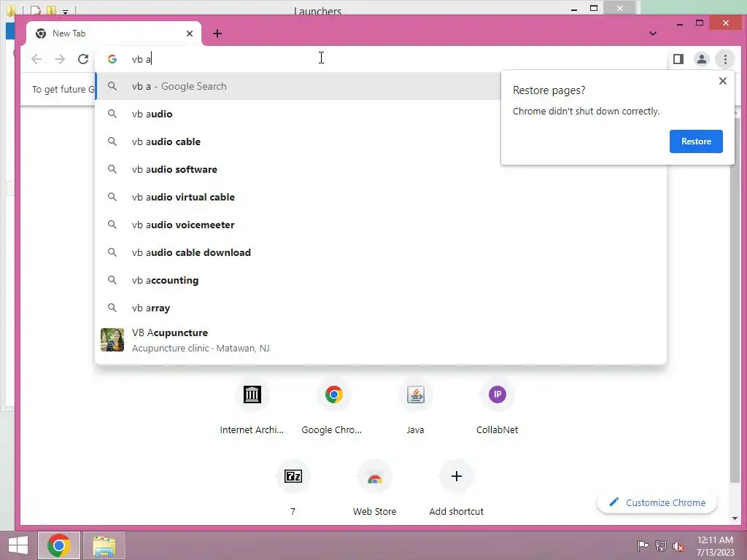Click the Customize Chrome button
The height and width of the screenshot is (560, 747).
pyautogui.click(x=657, y=502)
